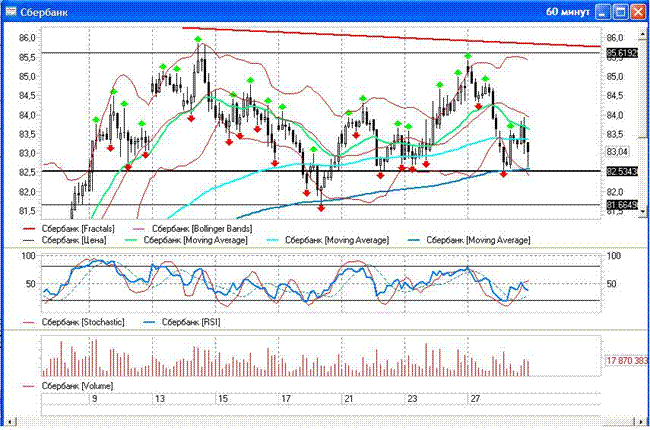This screenshot has width=650, height=430.
Task: Click the 50 level label on right oscillator axis
Action: (611, 284)
